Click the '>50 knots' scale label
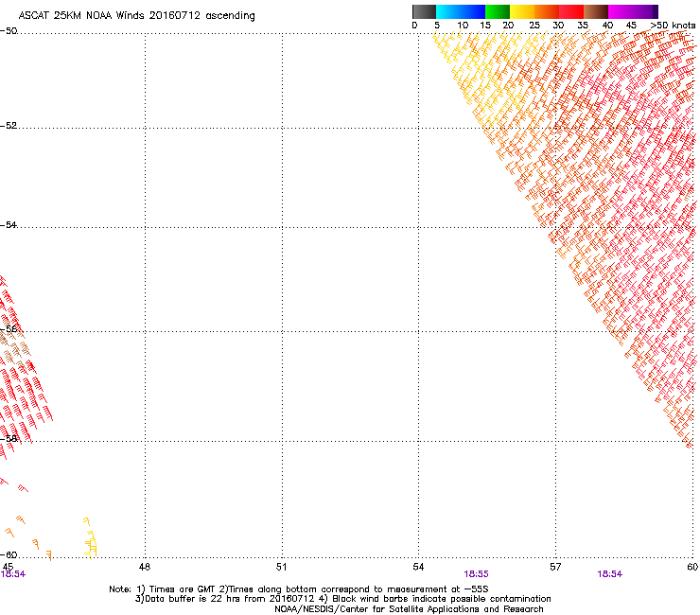700x615 pixels. [673, 26]
